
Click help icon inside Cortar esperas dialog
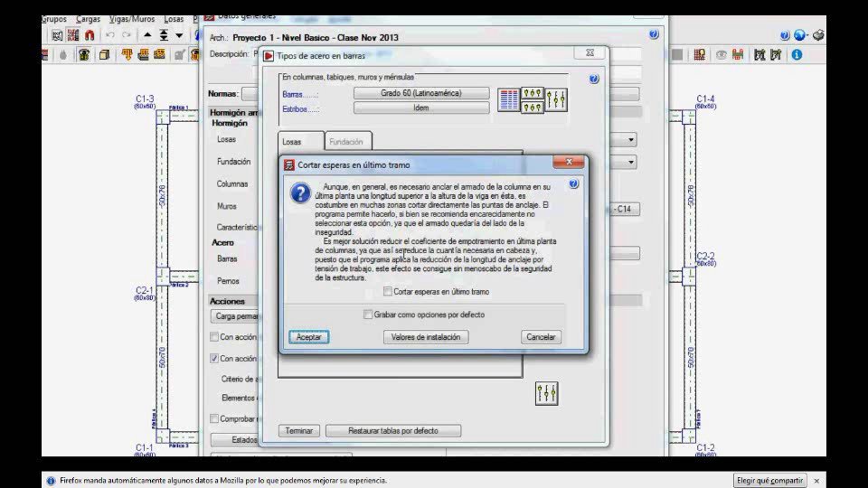574,183
